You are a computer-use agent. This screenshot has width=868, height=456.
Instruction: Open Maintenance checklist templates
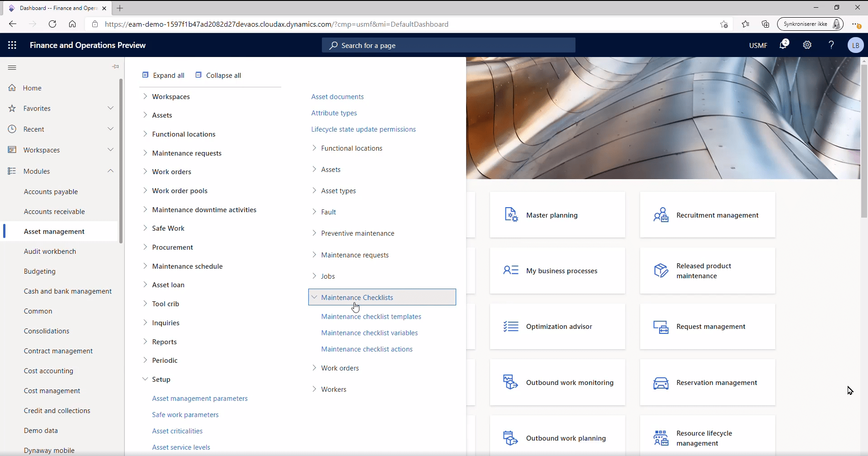(x=371, y=316)
